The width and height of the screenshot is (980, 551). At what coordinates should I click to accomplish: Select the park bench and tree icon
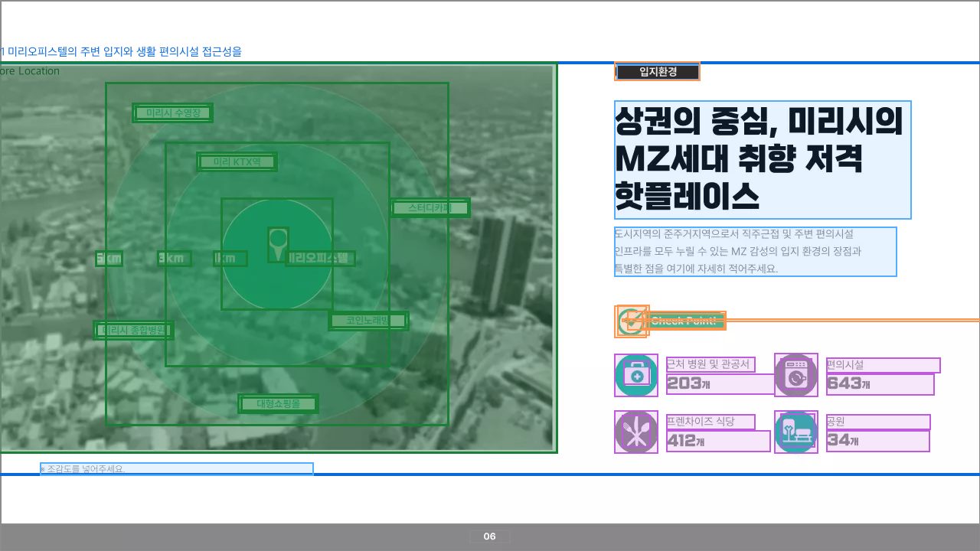point(796,432)
